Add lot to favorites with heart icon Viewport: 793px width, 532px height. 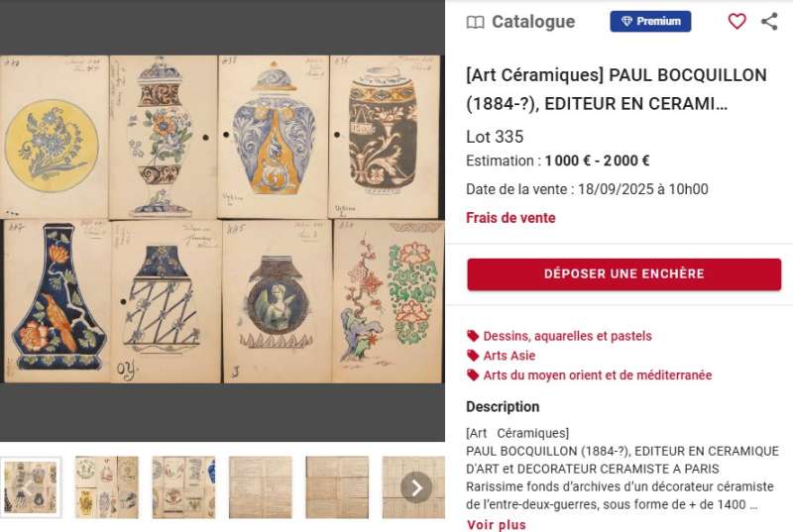point(736,21)
